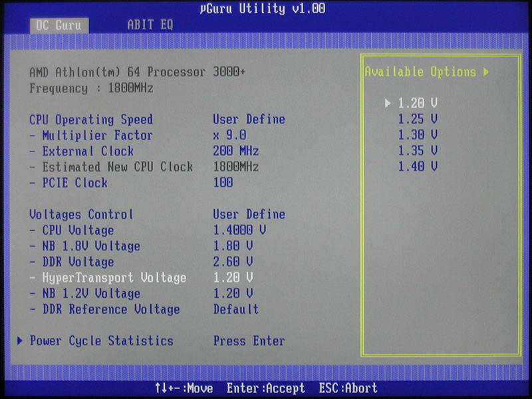
Task: Click the ESC:Abort hint
Action: click(348, 388)
